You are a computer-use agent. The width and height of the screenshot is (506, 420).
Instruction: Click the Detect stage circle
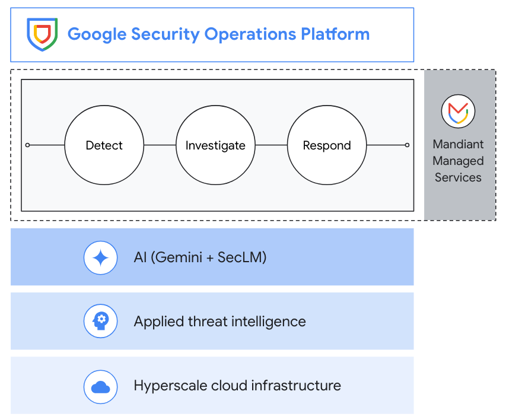(x=104, y=145)
